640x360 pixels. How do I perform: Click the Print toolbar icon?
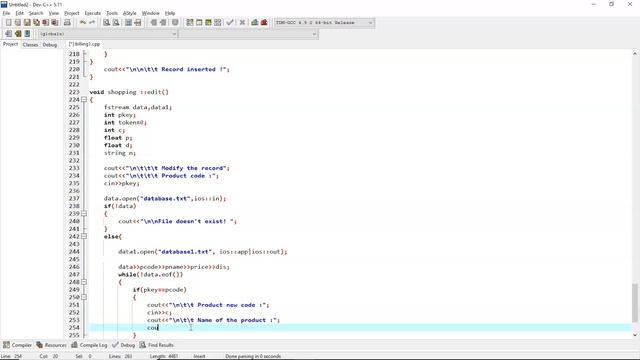point(67,22)
